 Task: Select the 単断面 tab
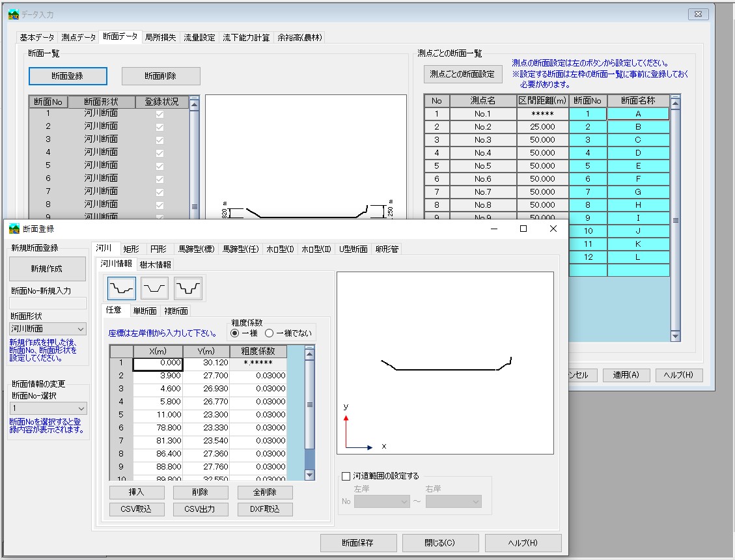145,311
